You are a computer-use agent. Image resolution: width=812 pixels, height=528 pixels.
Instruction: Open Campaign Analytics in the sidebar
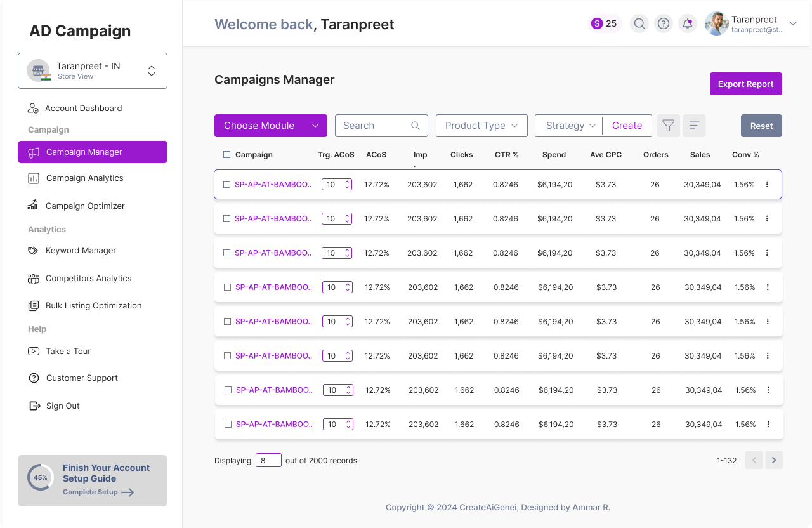point(84,178)
